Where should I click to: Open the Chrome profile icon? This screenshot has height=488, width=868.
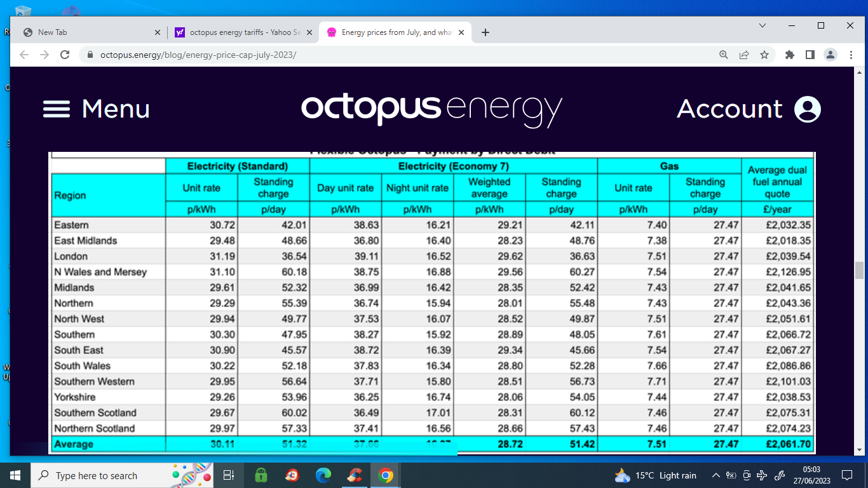click(x=831, y=55)
